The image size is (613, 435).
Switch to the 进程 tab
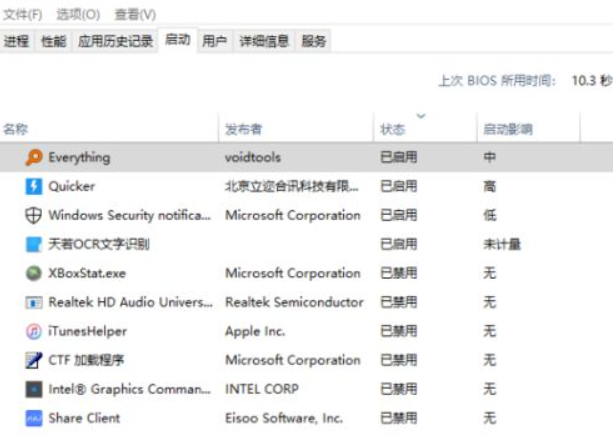[16, 41]
